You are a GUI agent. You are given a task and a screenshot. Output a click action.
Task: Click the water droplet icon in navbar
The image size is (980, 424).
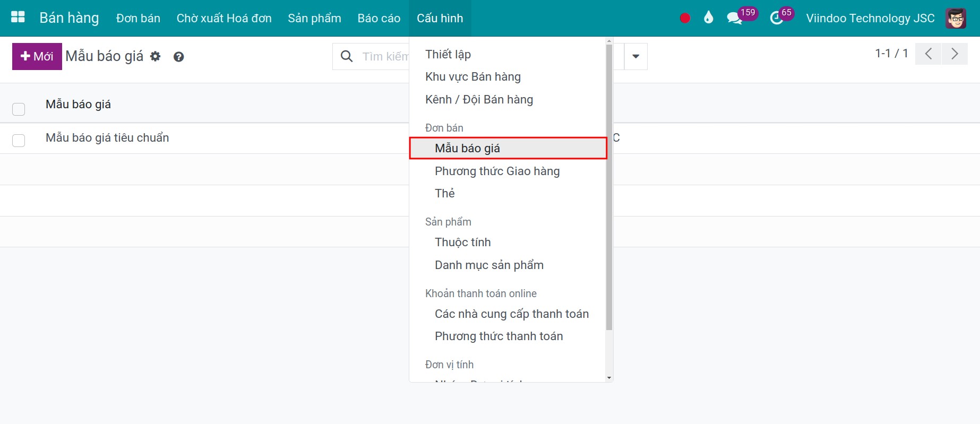pos(708,18)
